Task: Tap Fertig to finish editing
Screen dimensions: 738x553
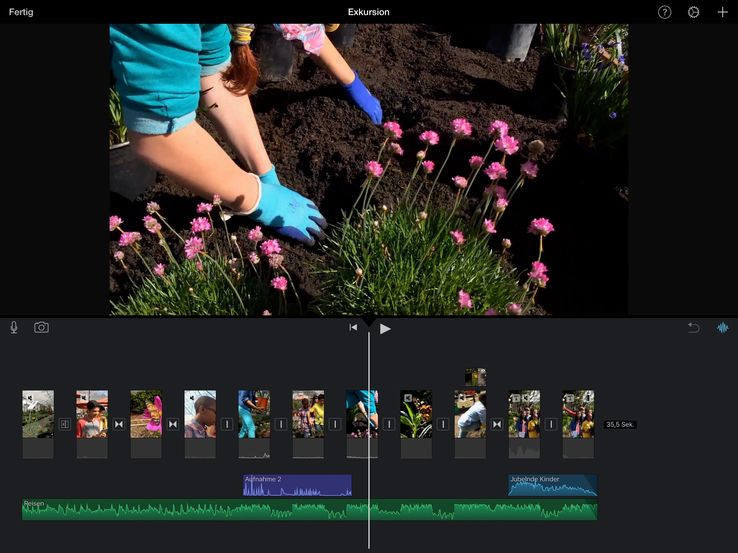Action: click(x=21, y=12)
